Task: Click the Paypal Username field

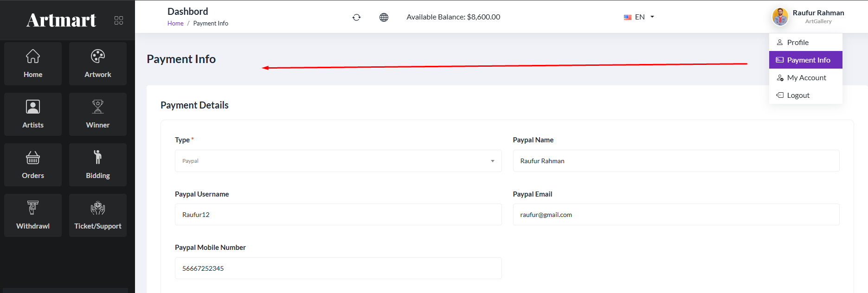Action: pyautogui.click(x=338, y=215)
